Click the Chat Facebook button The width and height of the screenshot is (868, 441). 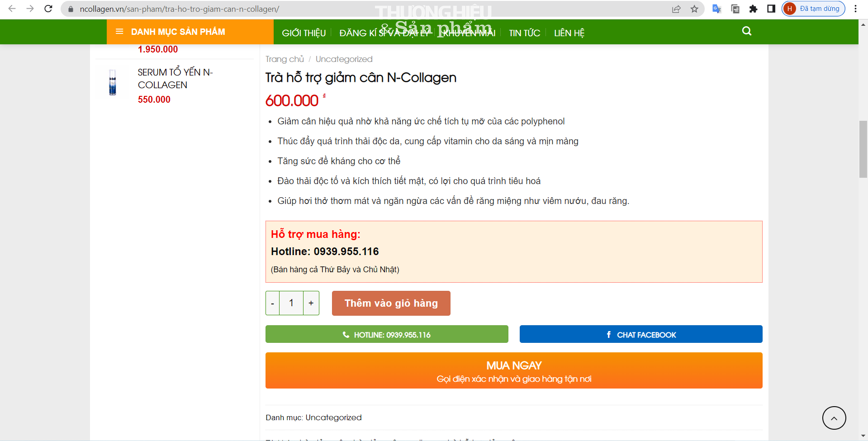click(640, 335)
